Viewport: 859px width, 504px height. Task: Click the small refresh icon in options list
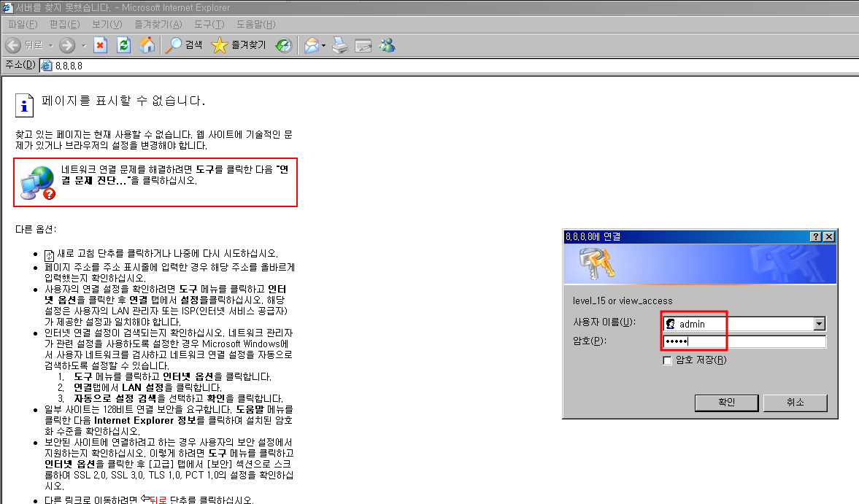50,255
